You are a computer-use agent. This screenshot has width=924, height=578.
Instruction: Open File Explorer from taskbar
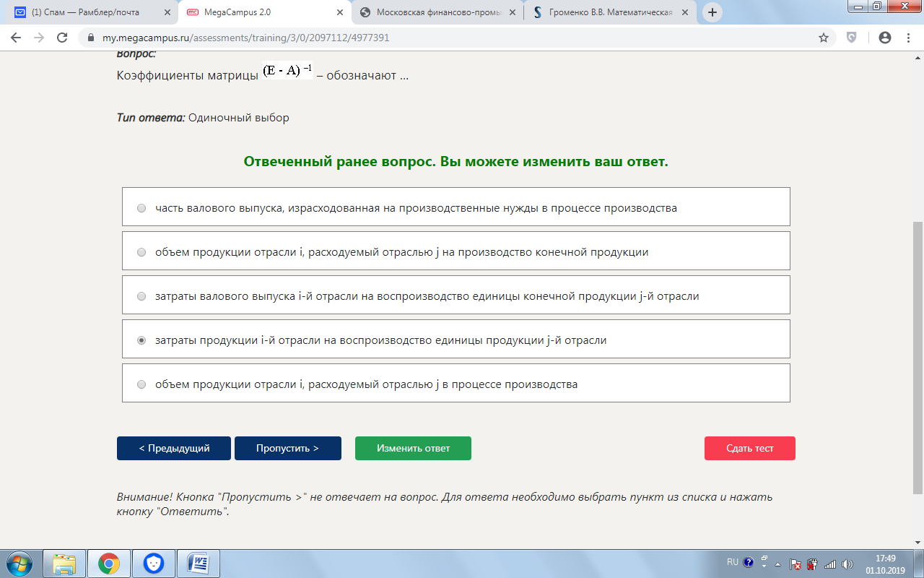(64, 563)
